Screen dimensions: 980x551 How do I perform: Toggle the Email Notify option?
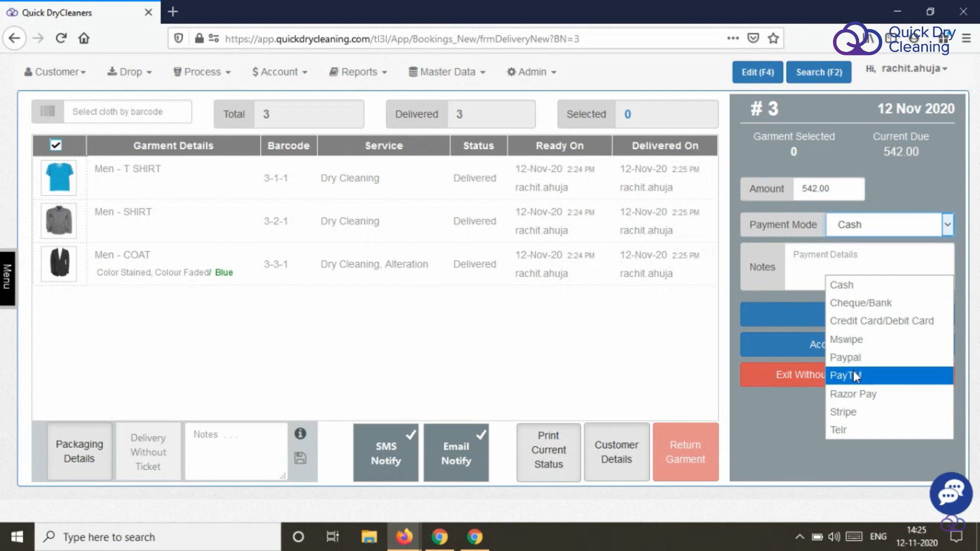456,453
